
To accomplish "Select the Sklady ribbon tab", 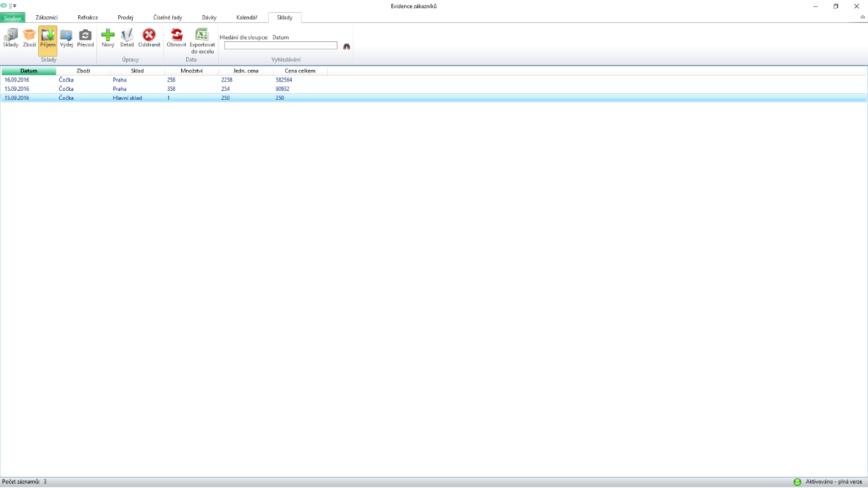I will 285,18.
